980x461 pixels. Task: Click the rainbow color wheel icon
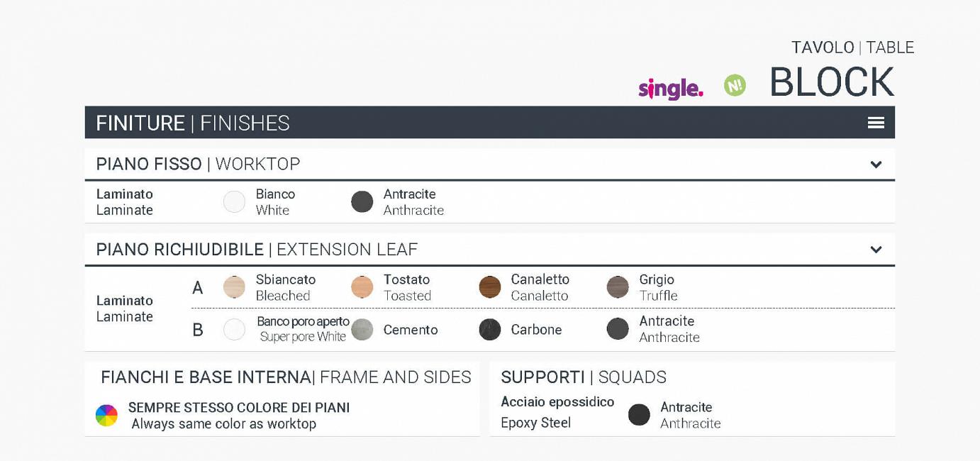[106, 416]
